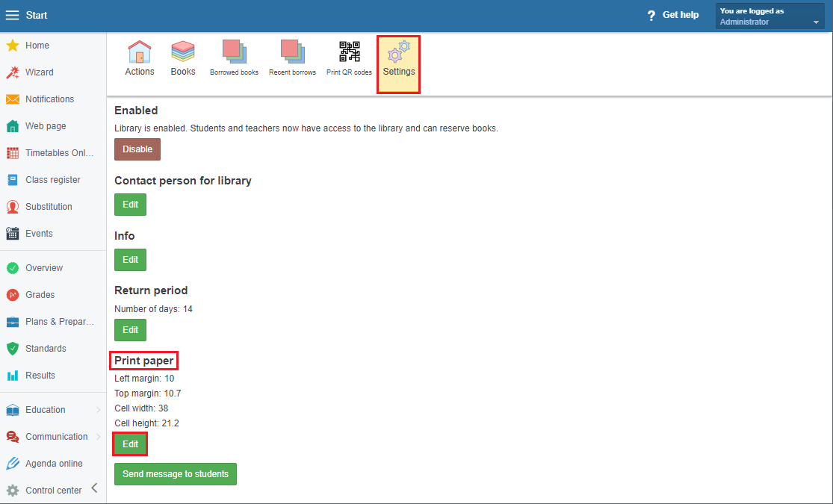
Task: Click the Get help question mark icon
Action: pyautogui.click(x=651, y=16)
